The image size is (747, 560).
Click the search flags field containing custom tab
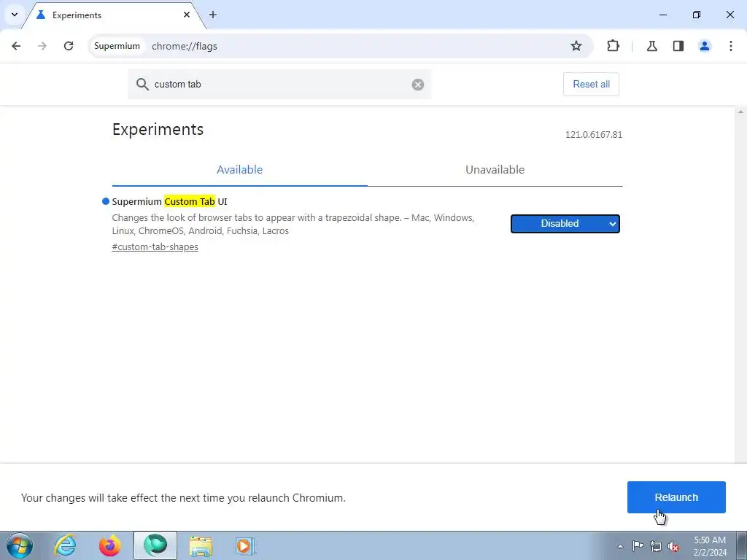(x=279, y=85)
